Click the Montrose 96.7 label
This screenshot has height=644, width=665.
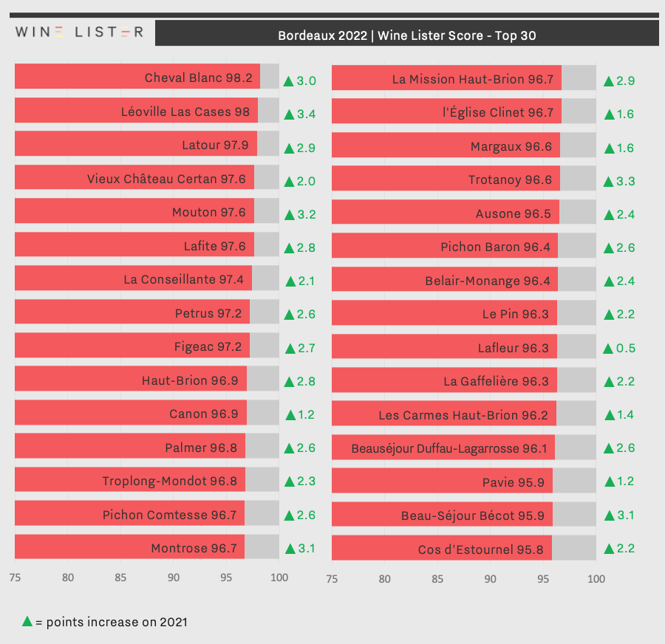194,548
